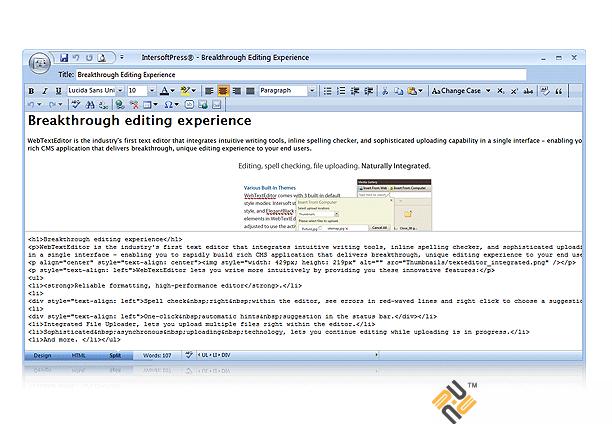Open the Change Case dropdown arrow
This screenshot has height=424, width=612.
(488, 91)
